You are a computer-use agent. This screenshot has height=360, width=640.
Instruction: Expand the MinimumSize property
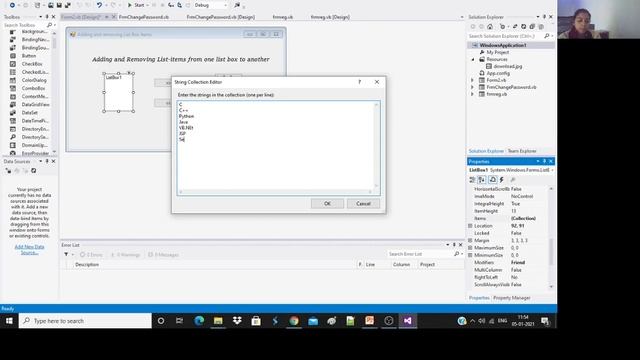pos(470,256)
